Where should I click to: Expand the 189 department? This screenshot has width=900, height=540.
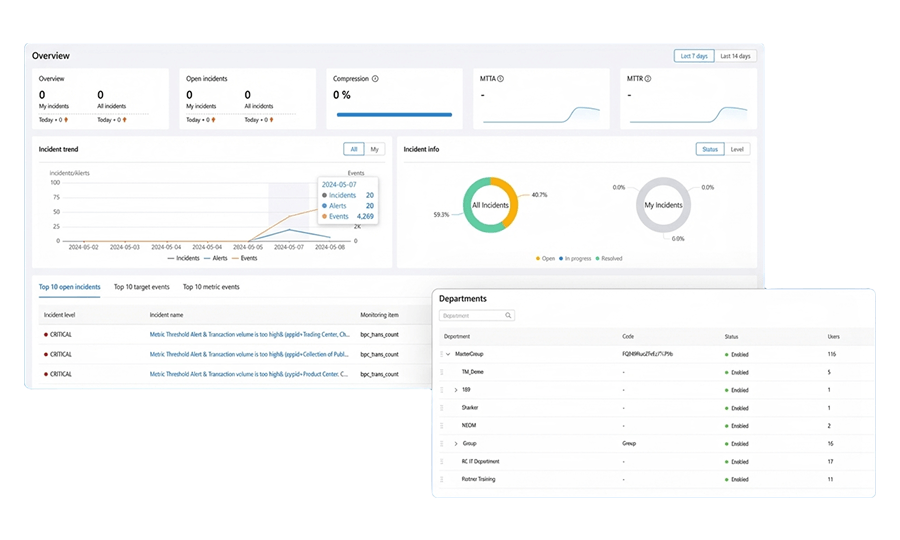click(456, 390)
